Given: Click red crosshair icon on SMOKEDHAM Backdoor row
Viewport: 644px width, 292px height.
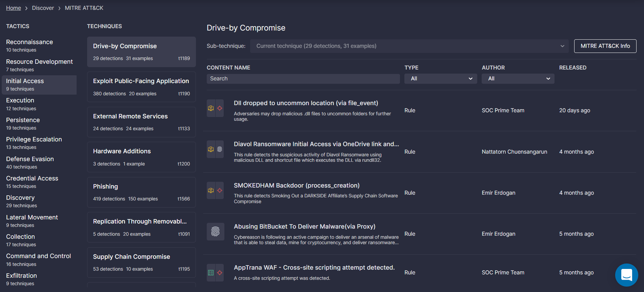Looking at the screenshot, I should coord(220,190).
